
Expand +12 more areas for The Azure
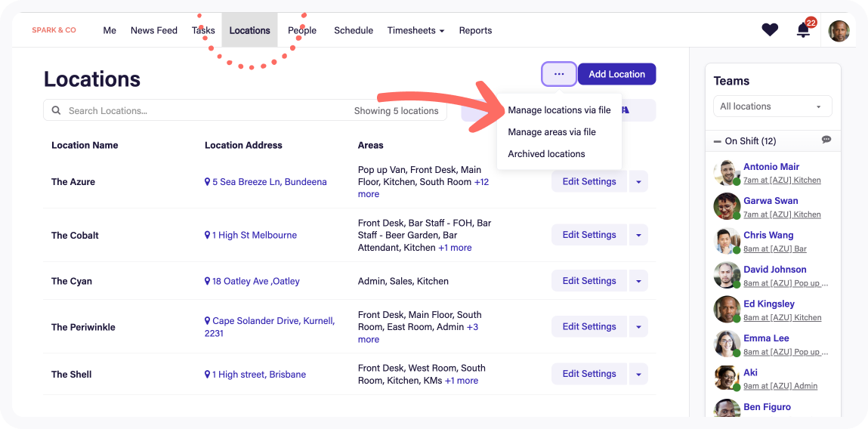tap(480, 182)
